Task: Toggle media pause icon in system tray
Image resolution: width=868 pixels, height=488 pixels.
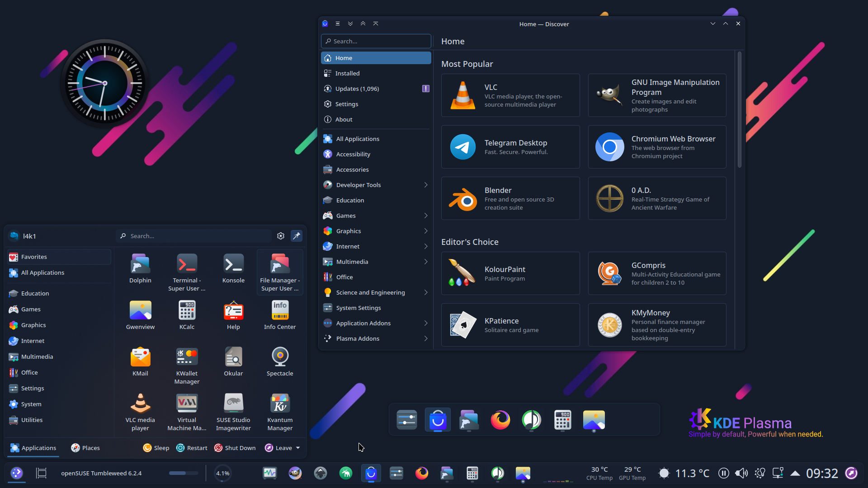Action: coord(723,473)
